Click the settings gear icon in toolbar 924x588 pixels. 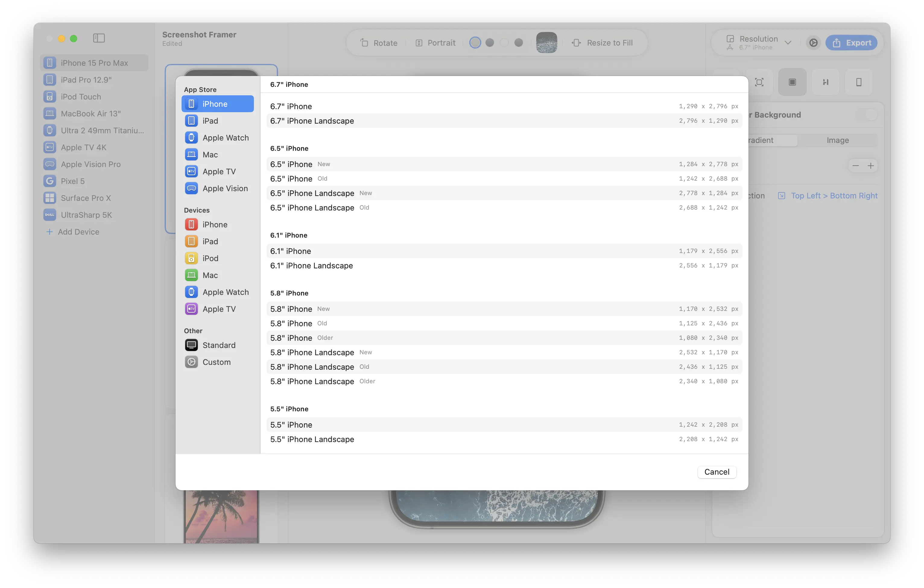click(x=813, y=43)
